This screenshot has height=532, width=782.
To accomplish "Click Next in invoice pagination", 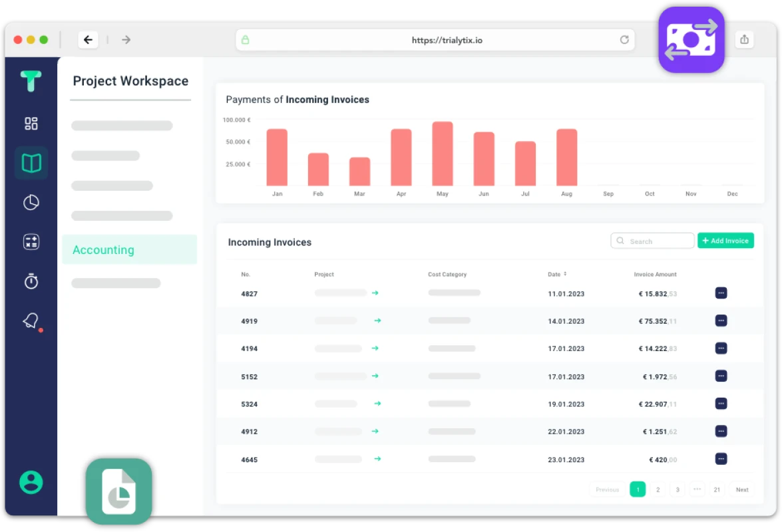I will click(742, 489).
